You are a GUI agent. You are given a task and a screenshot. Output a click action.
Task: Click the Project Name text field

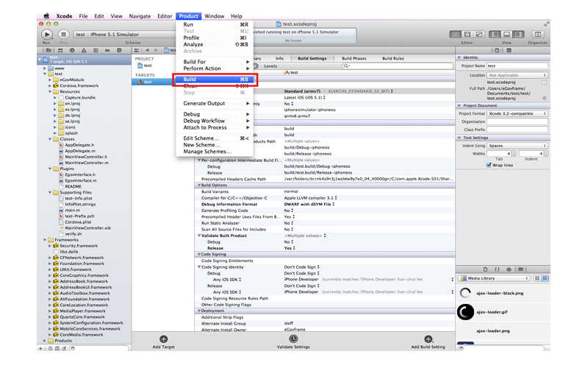pyautogui.click(x=518, y=66)
